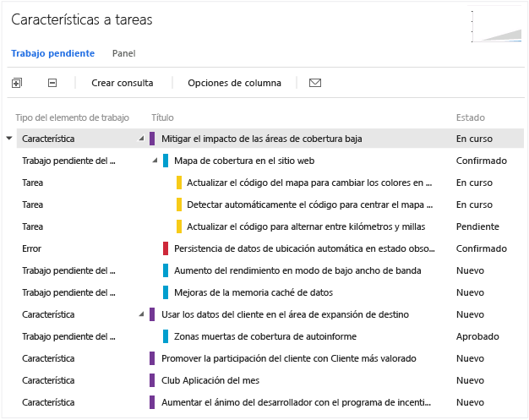Select the Trabajo pendiente tab
Viewport: 529px width, 420px height.
coord(53,53)
